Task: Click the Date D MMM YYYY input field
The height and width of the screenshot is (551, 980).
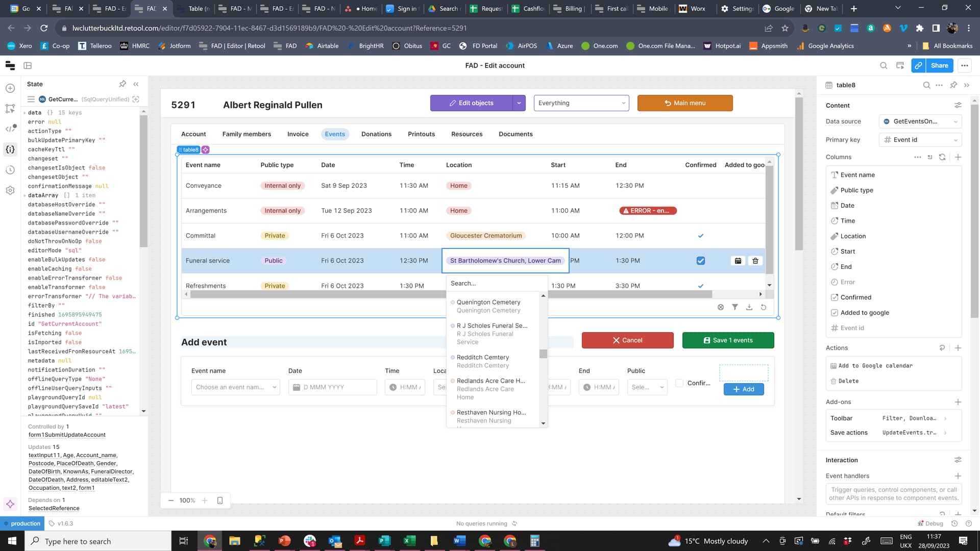Action: 333,387
